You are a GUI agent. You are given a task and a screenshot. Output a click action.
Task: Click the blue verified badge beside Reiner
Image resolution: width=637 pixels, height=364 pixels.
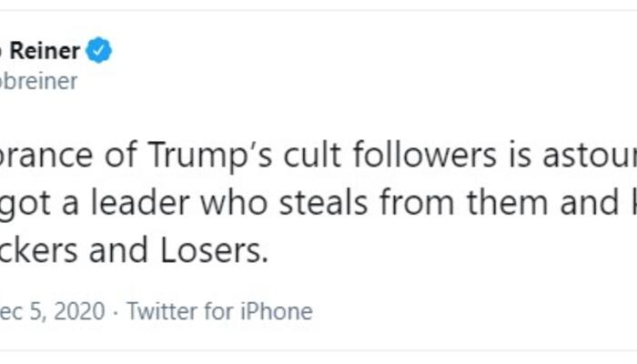[100, 51]
